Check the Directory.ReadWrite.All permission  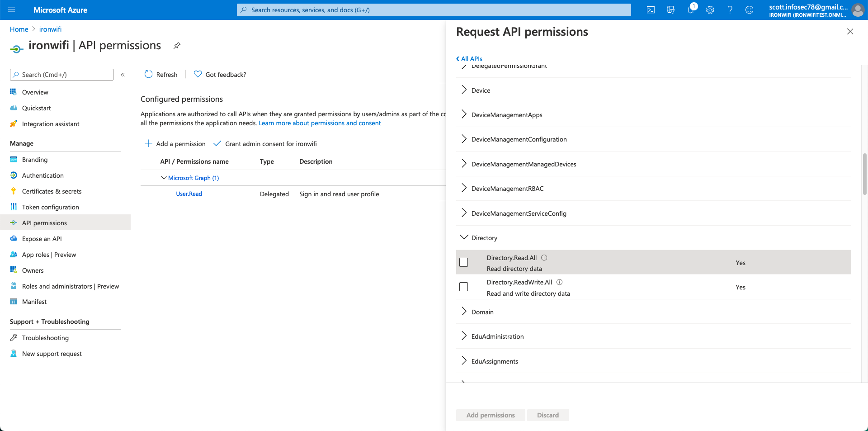click(463, 287)
